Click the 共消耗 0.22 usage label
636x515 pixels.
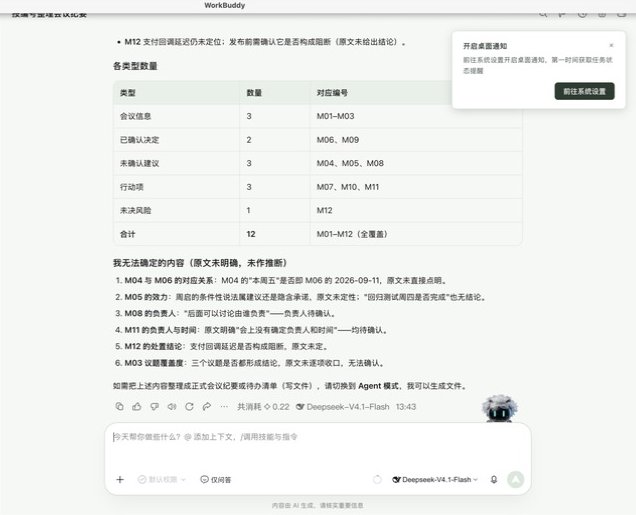pyautogui.click(x=263, y=407)
